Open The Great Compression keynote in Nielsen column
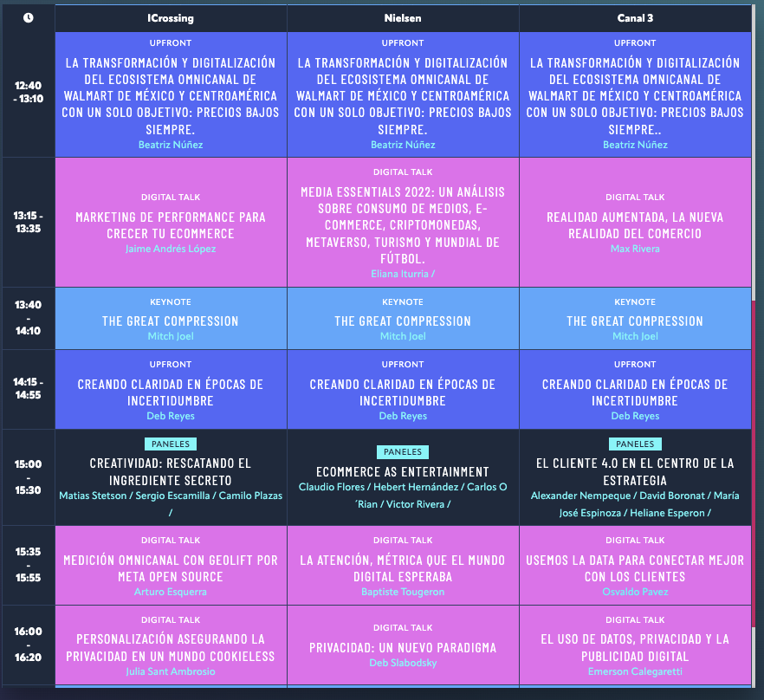 403,321
